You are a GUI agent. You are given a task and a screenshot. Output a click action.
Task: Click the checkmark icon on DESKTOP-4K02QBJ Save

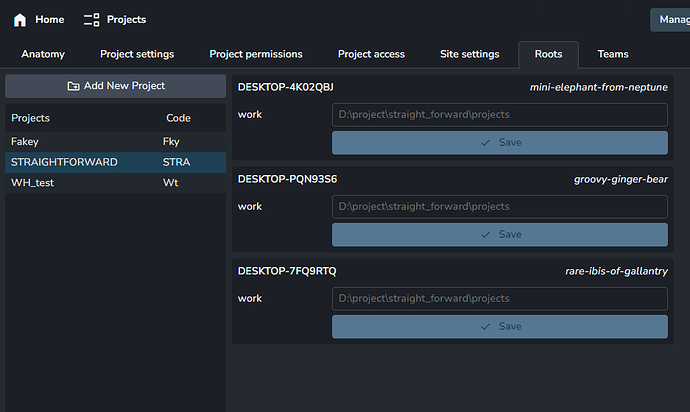(485, 143)
